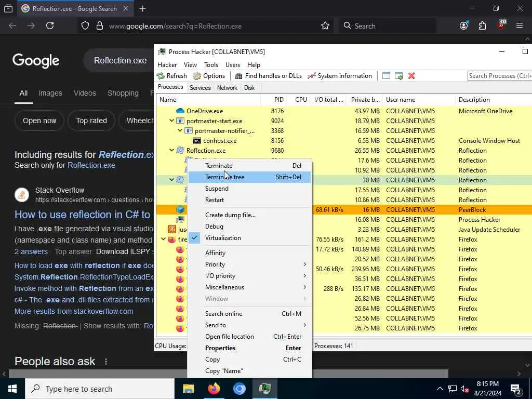Viewport: 532px width, 399px height.
Task: Open System information in Process Hacker
Action: 340,76
